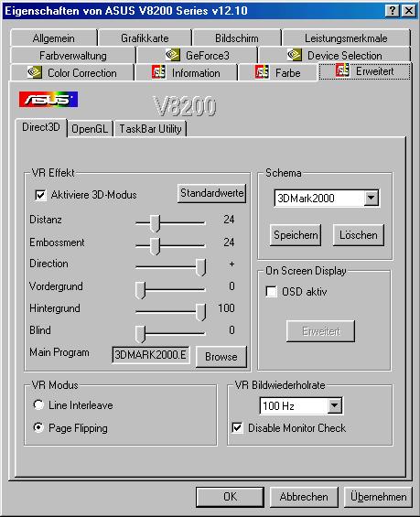Viewport: 420px width, 517px height.
Task: Enable the OSD aktiv checkbox
Action: coord(272,292)
